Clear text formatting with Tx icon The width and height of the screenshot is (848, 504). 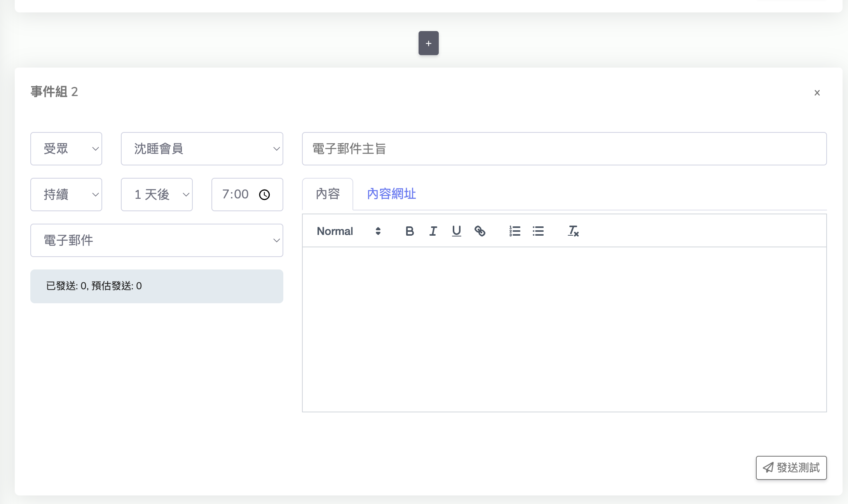pyautogui.click(x=573, y=231)
